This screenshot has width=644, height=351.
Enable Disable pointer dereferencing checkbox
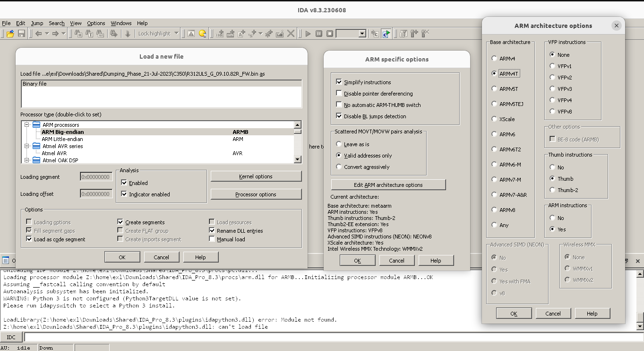pyautogui.click(x=339, y=93)
